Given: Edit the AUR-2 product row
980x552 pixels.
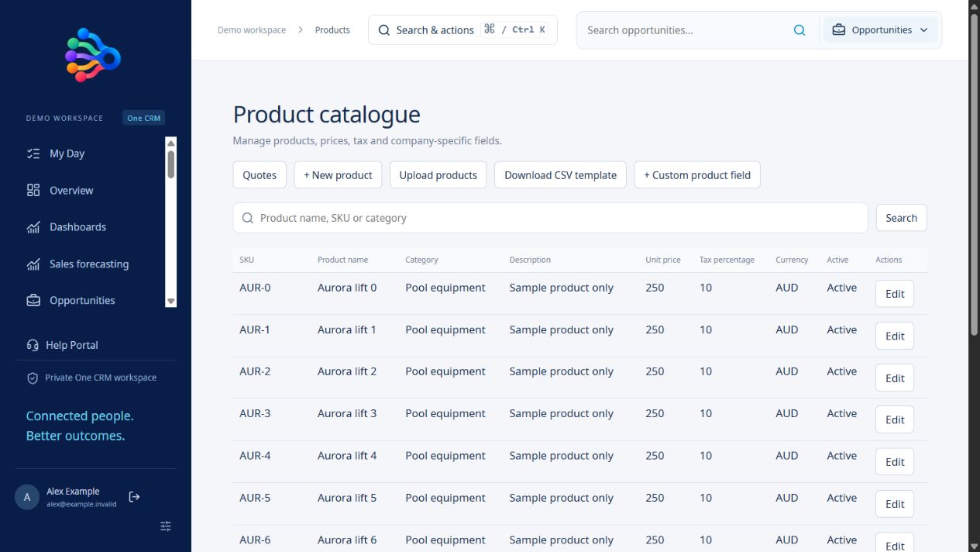Looking at the screenshot, I should click(895, 378).
